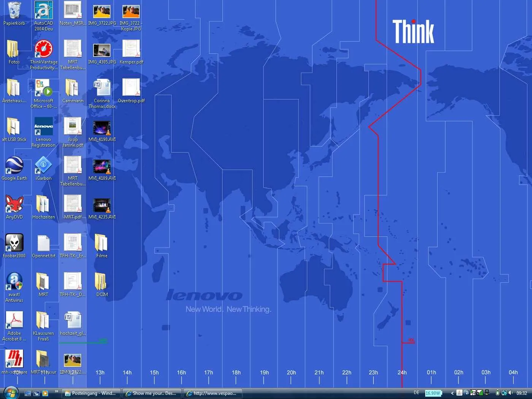Open AnyDVD fox icon
The image size is (532, 399).
(14, 205)
